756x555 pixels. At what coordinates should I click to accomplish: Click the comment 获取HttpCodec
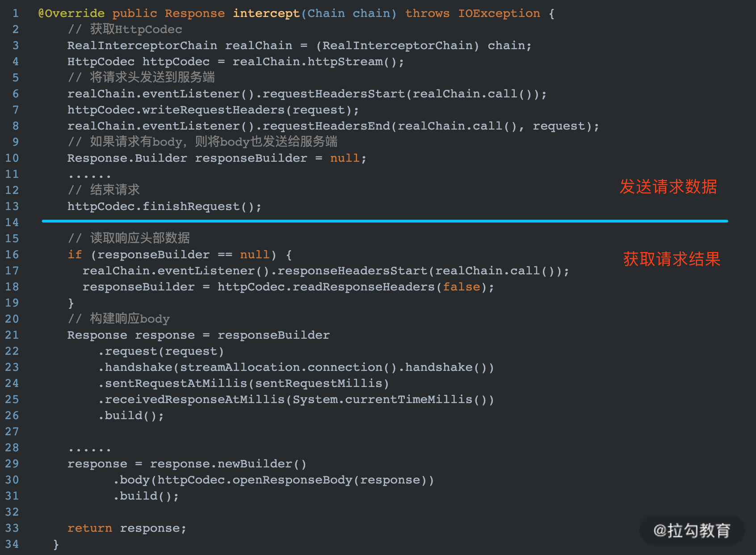[x=125, y=29]
